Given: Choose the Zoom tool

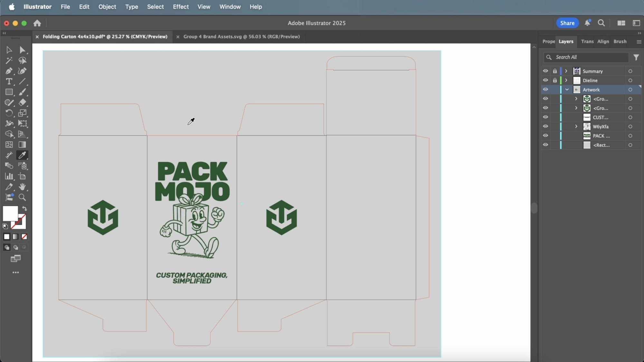Looking at the screenshot, I should [x=22, y=197].
